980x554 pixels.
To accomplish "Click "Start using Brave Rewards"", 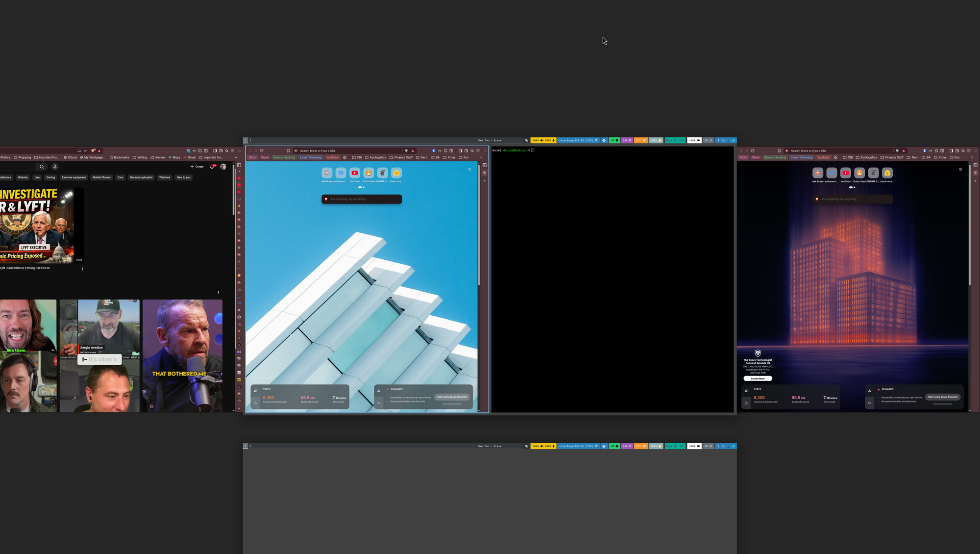I will [451, 397].
